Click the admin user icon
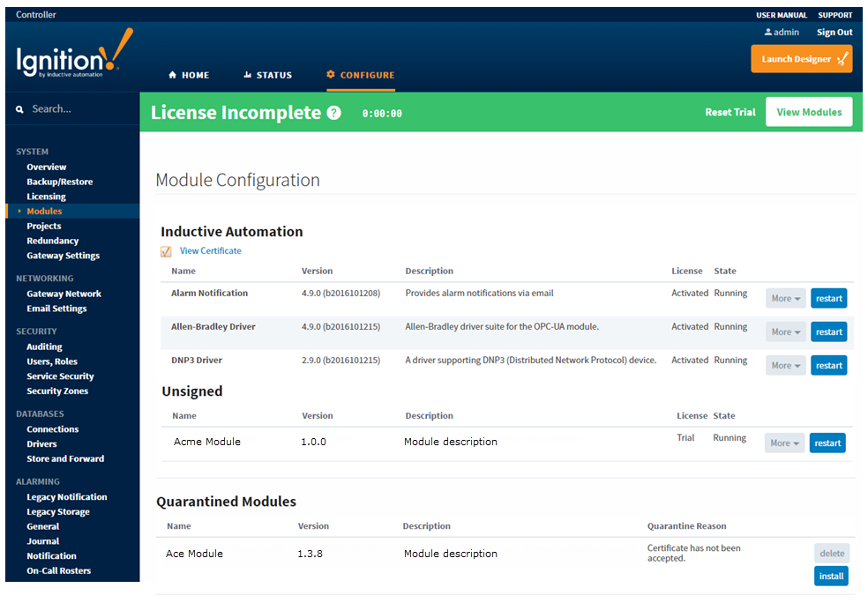868x603 pixels. (x=767, y=32)
